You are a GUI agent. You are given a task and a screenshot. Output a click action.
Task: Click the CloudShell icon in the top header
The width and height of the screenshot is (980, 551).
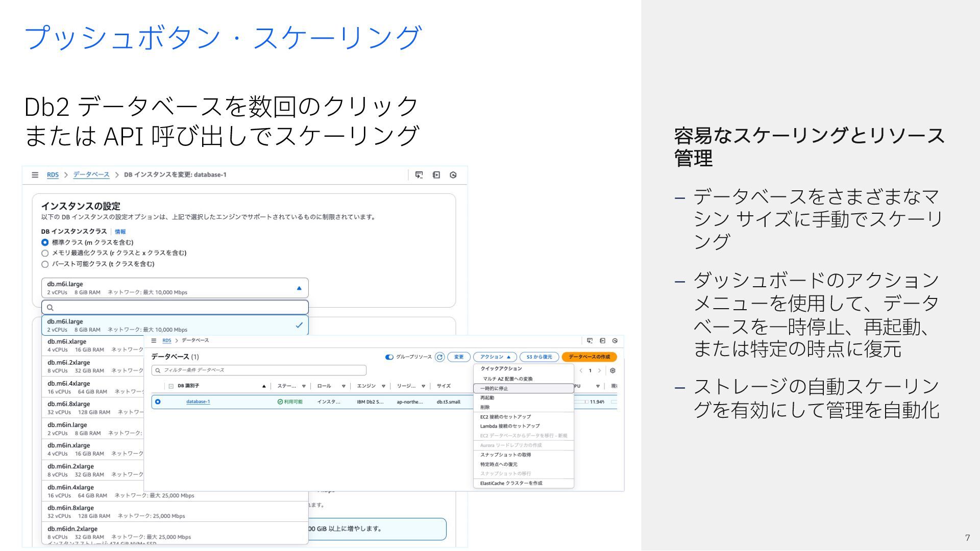pyautogui.click(x=419, y=175)
